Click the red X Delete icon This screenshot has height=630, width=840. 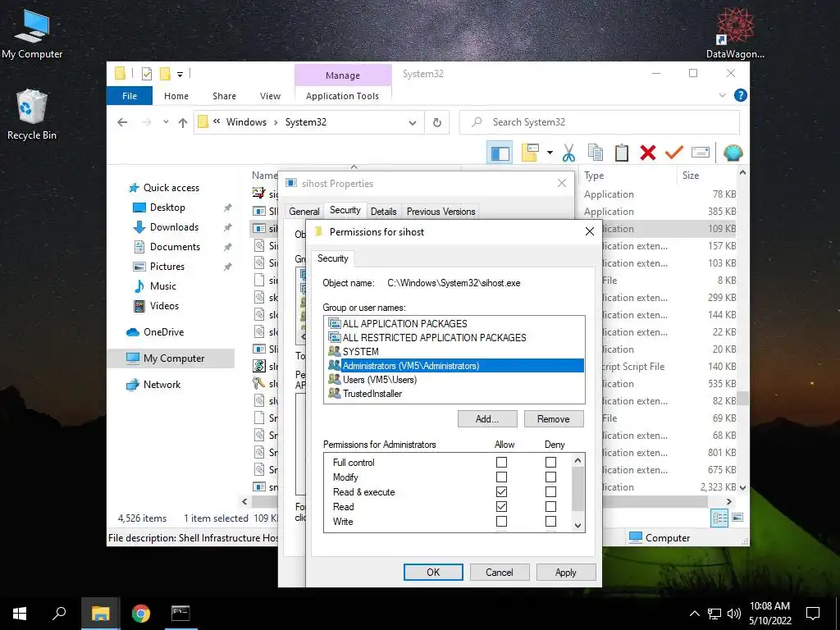(x=648, y=153)
